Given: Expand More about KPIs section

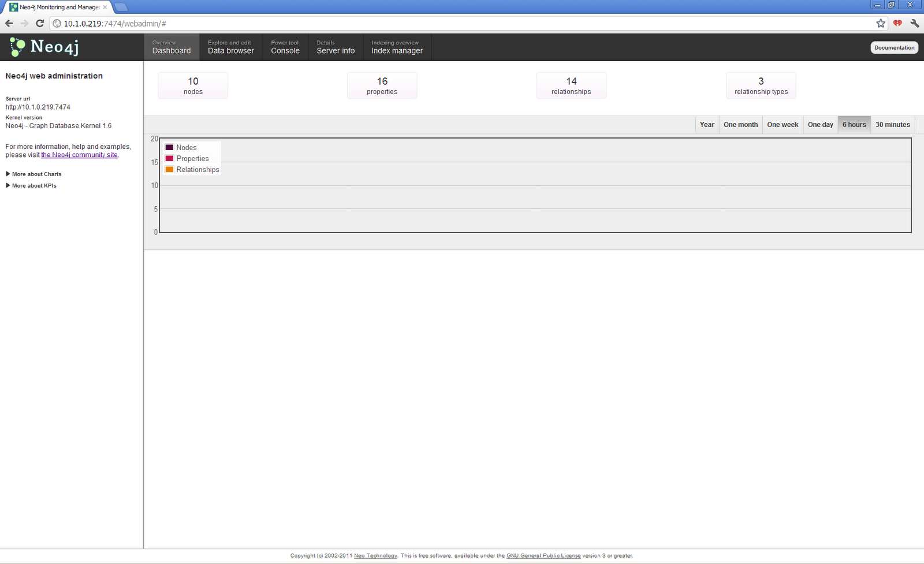Looking at the screenshot, I should (31, 185).
